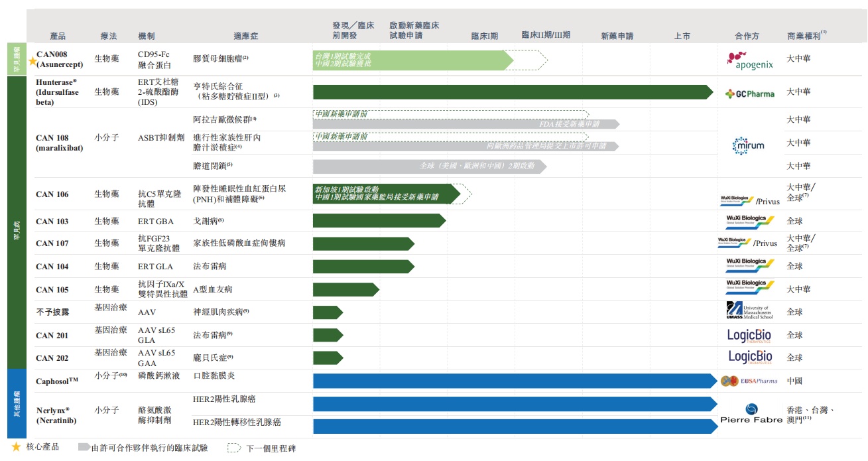Click the CAN 201 product name
This screenshot has width=868, height=461.
[52, 336]
